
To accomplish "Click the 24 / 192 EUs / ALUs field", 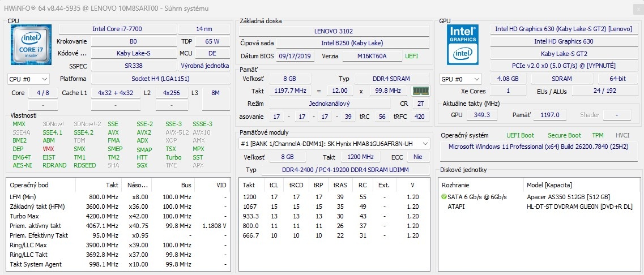I will click(605, 91).
